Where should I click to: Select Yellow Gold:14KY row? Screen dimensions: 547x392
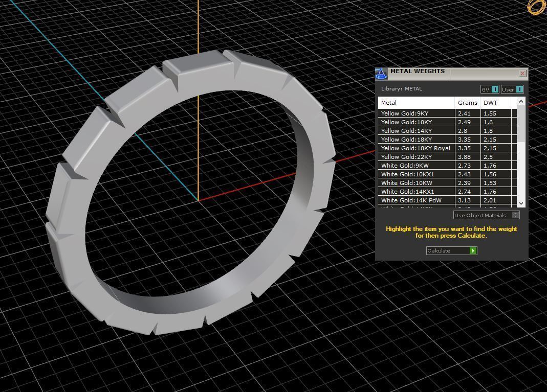(x=447, y=131)
